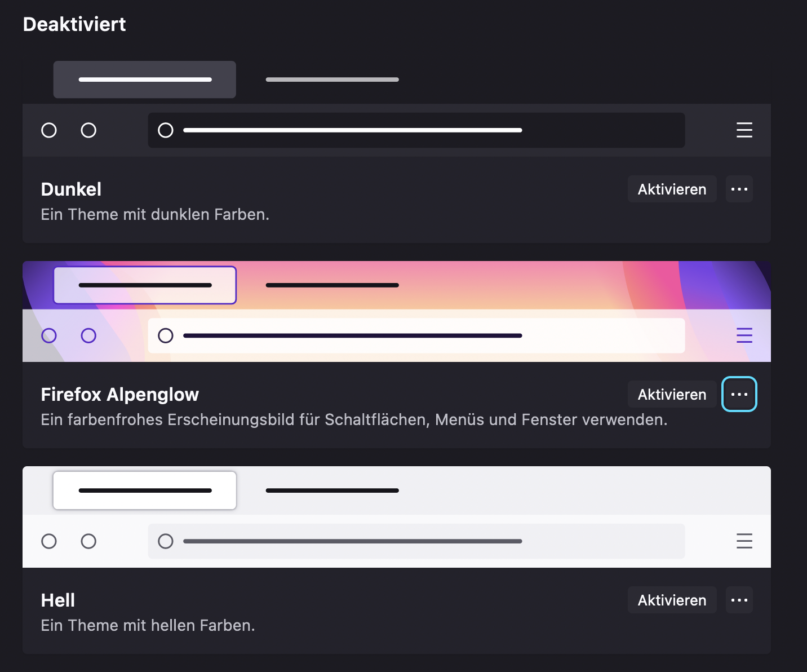The height and width of the screenshot is (672, 807).
Task: Click 'Ein Theme mit dunklen Farben.' description
Action: (x=155, y=214)
